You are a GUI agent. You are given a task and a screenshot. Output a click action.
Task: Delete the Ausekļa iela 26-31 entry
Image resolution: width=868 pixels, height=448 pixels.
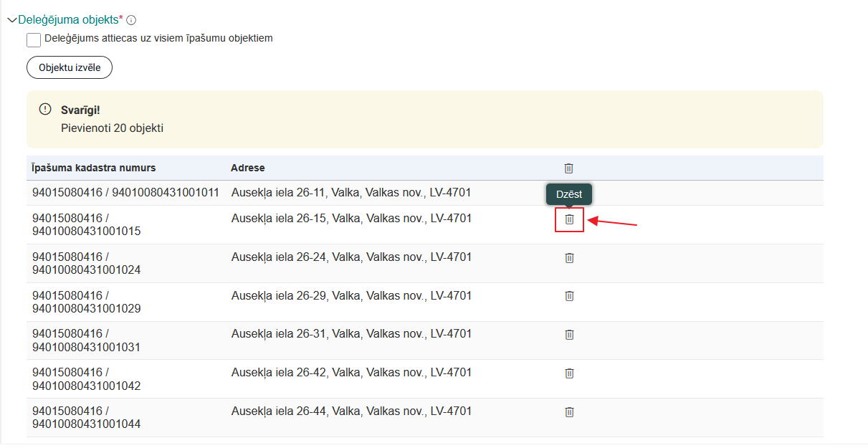569,335
